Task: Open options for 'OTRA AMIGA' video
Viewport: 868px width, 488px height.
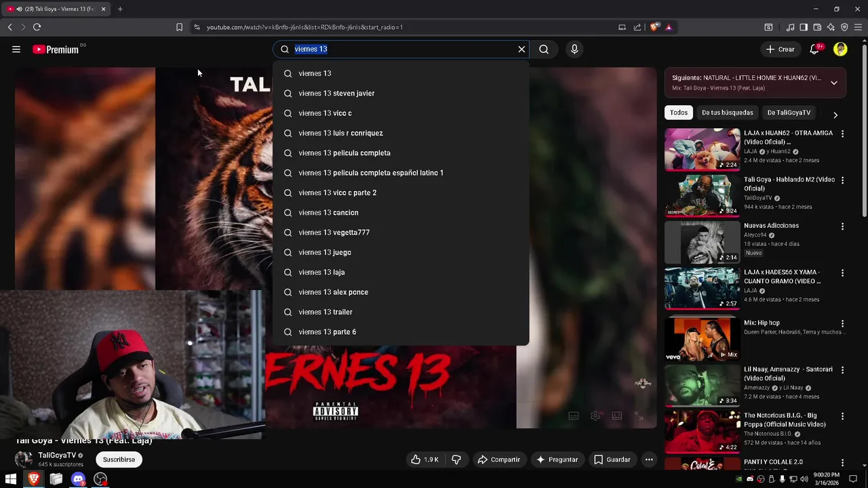Action: pyautogui.click(x=842, y=134)
